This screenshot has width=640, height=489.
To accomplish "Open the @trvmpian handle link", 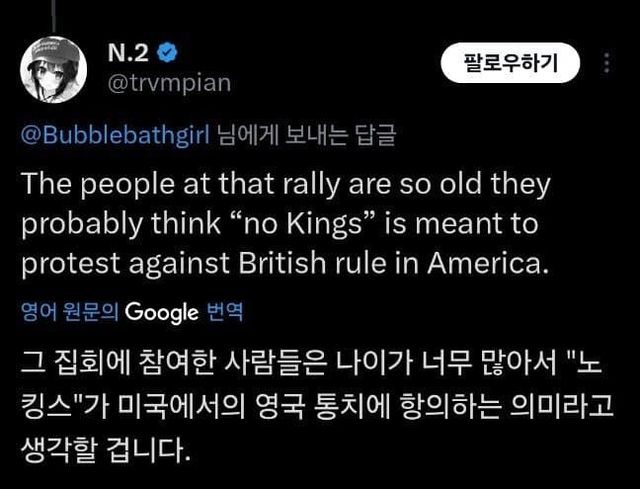I will pos(168,82).
